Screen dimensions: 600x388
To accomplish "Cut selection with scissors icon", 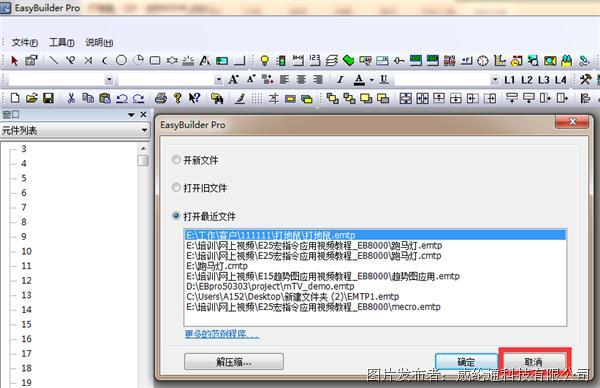I will click(71, 98).
